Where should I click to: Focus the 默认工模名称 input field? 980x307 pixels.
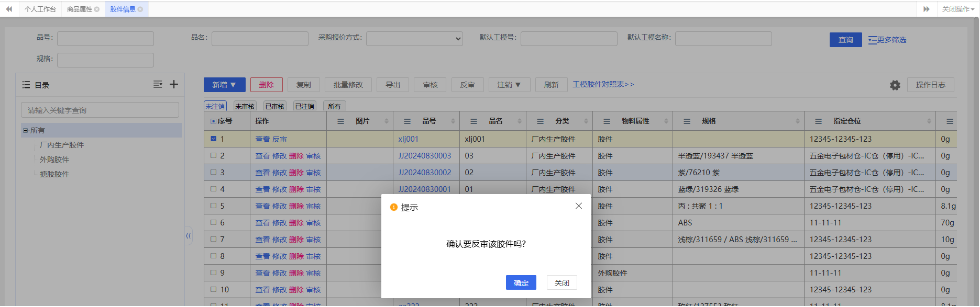[723, 39]
